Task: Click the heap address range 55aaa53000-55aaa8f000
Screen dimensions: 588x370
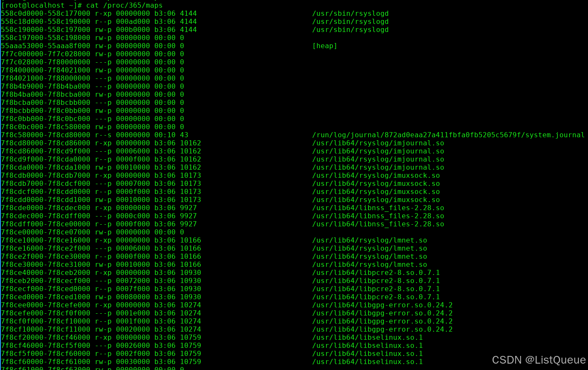Action: [x=46, y=46]
